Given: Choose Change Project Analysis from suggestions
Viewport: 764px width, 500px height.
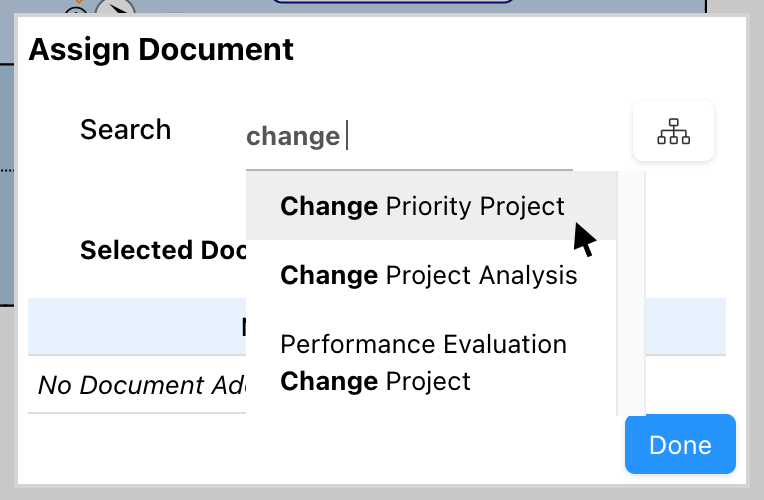Looking at the screenshot, I should coord(428,274).
